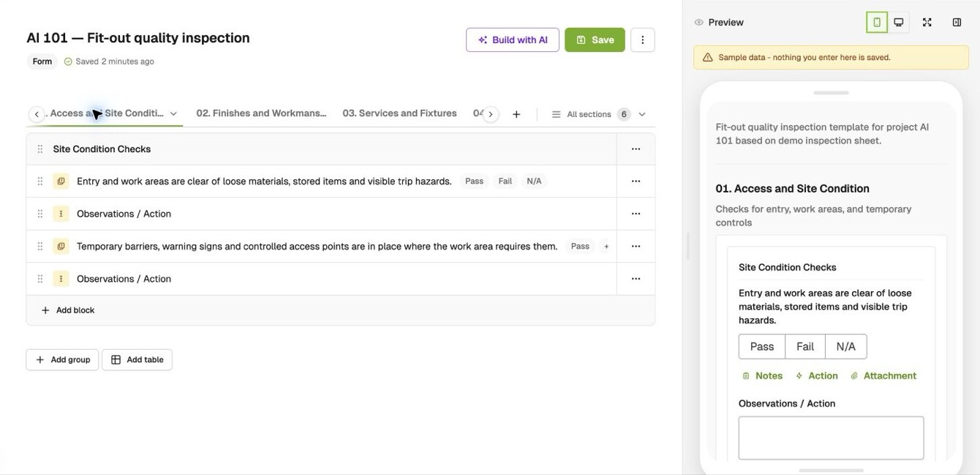Add a block to the group
The width and height of the screenshot is (980, 475).
pyautogui.click(x=68, y=310)
